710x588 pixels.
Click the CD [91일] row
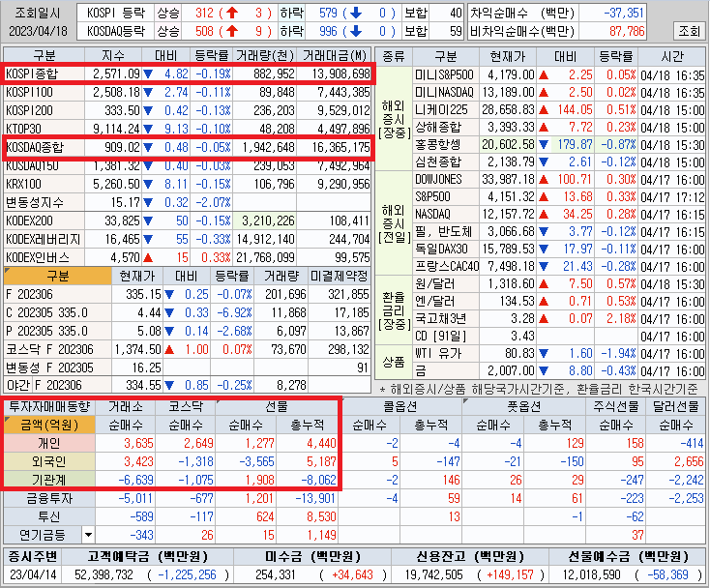(x=559, y=337)
